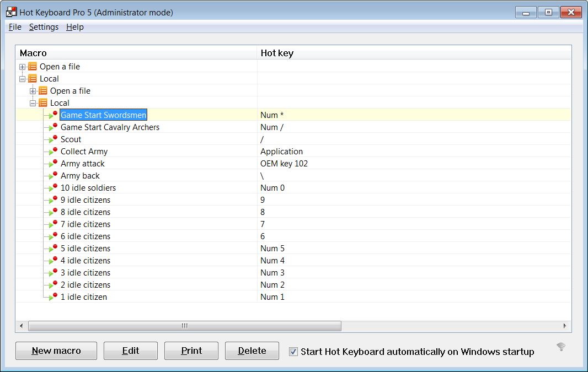Viewport: 588px width, 372px height.
Task: Click the macro icon beside 1 idle citizen
Action: pyautogui.click(x=53, y=297)
